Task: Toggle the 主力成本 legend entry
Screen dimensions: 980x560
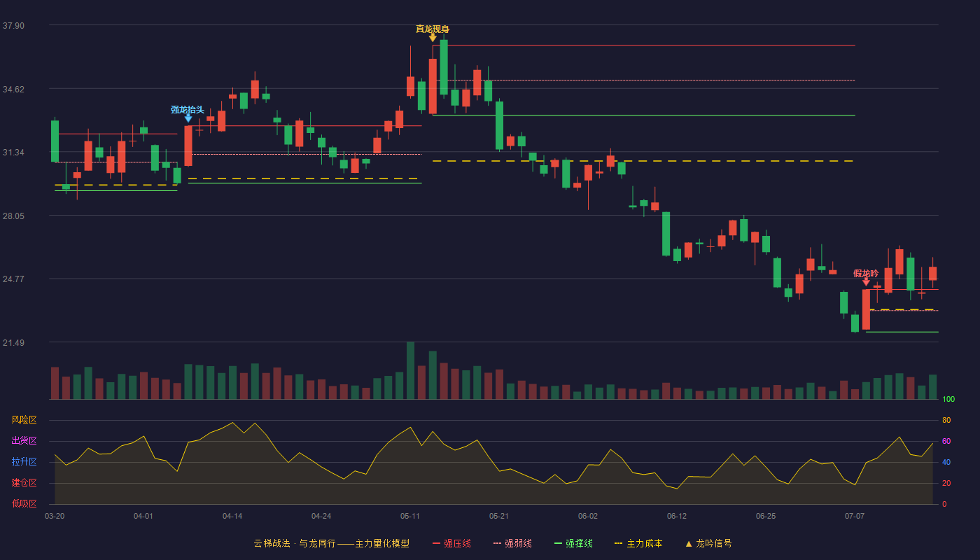Action: pos(638,543)
